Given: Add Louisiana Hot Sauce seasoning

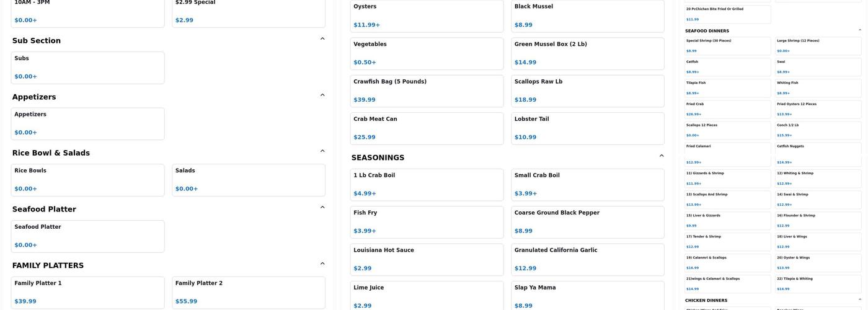Looking at the screenshot, I should (427, 259).
